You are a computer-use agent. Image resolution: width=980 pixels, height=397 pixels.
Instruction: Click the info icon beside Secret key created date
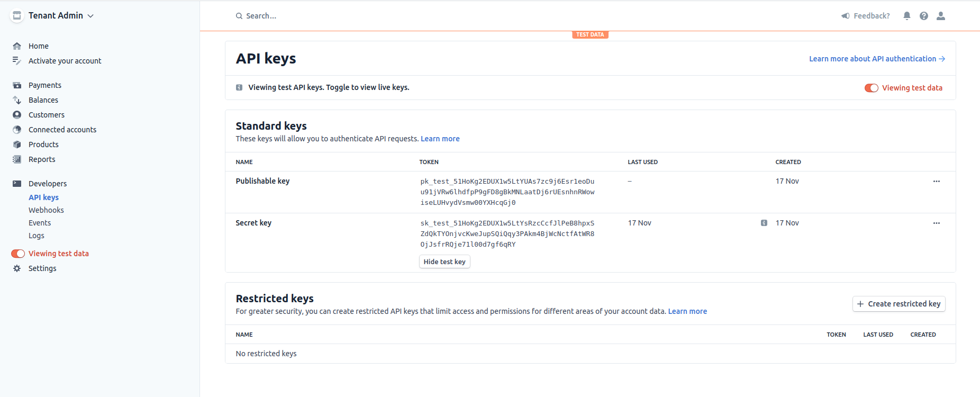[x=764, y=223]
